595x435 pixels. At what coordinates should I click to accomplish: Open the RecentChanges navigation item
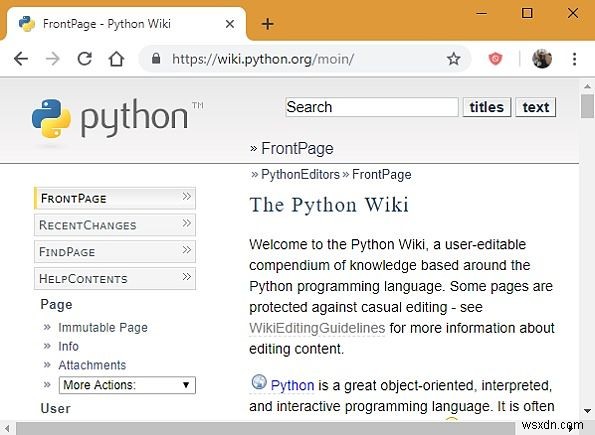click(x=115, y=225)
